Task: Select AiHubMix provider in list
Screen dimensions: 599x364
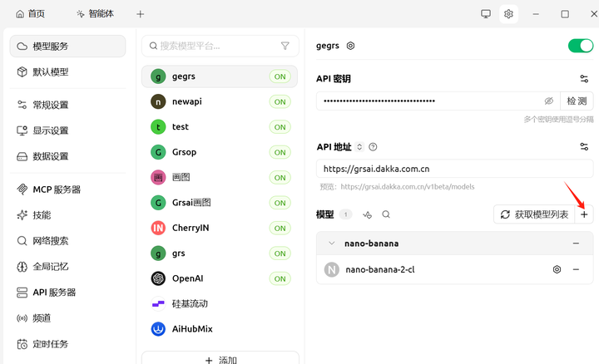Action: click(220, 329)
